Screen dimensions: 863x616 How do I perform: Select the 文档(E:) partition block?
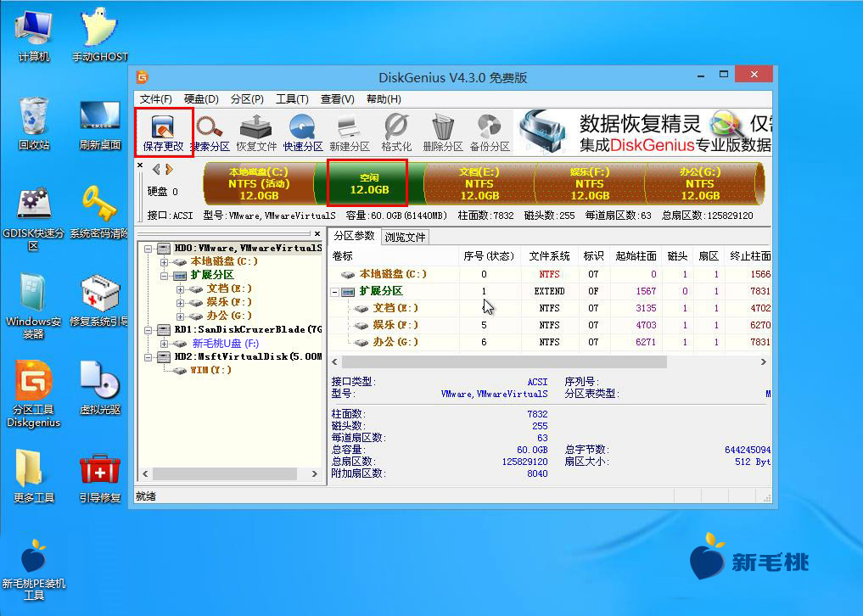coord(479,184)
